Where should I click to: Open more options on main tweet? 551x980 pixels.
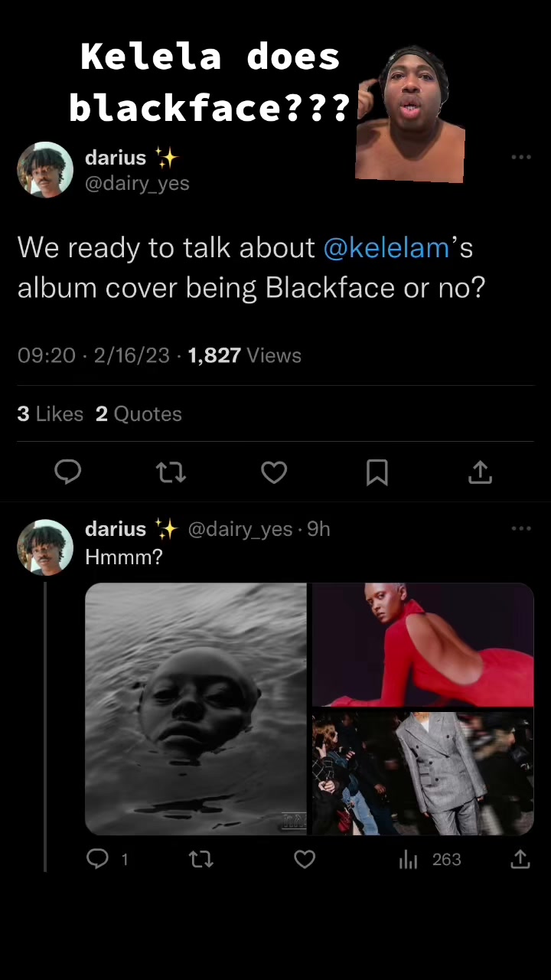(521, 157)
